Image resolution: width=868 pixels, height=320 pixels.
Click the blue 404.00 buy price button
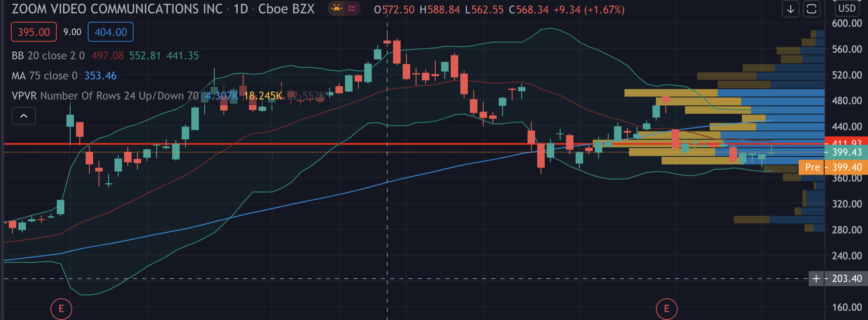pyautogui.click(x=111, y=32)
